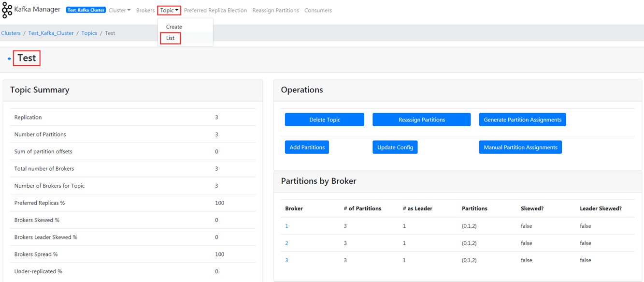
Task: Click the Test topic heading
Action: pyautogui.click(x=27, y=58)
